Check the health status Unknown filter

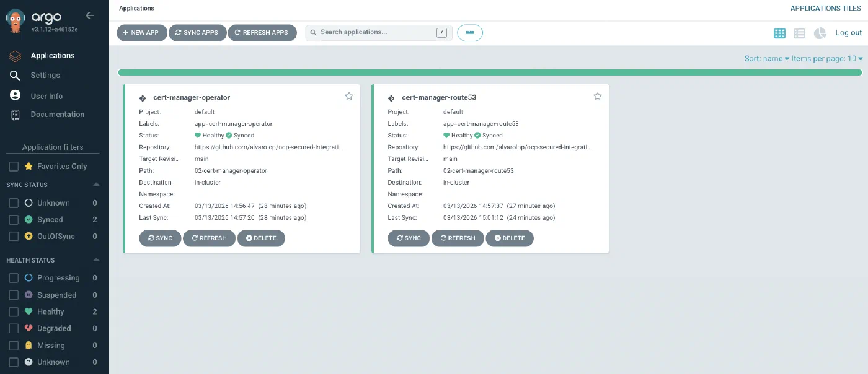[14, 362]
